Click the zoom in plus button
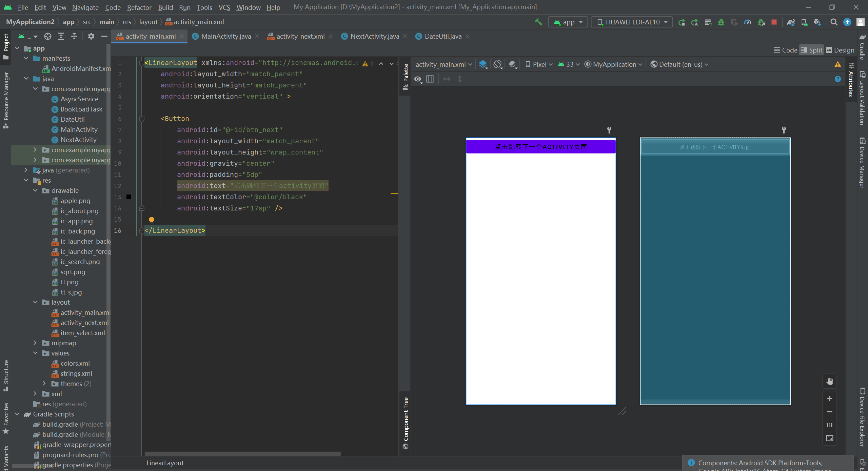This screenshot has height=471, width=868. [x=829, y=398]
